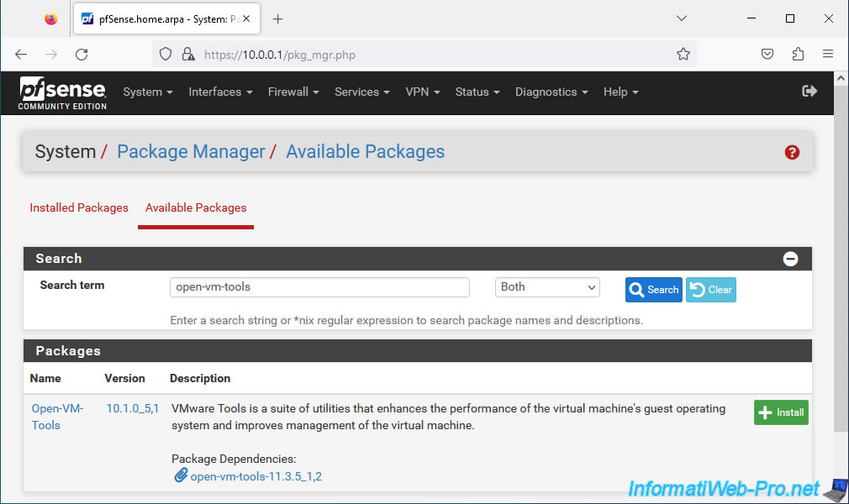Click the Name column header
The image size is (849, 504).
pyautogui.click(x=45, y=378)
